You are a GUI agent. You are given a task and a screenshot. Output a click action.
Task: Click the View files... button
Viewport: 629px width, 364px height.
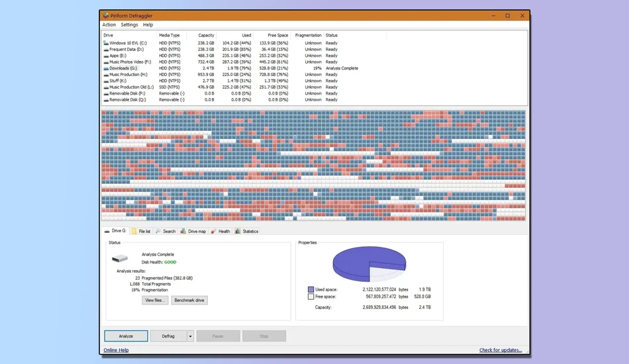(155, 300)
